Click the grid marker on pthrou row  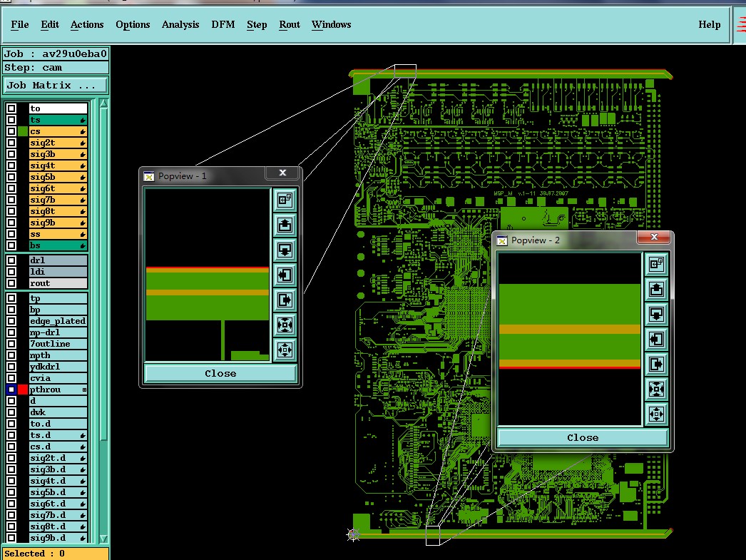tap(84, 390)
